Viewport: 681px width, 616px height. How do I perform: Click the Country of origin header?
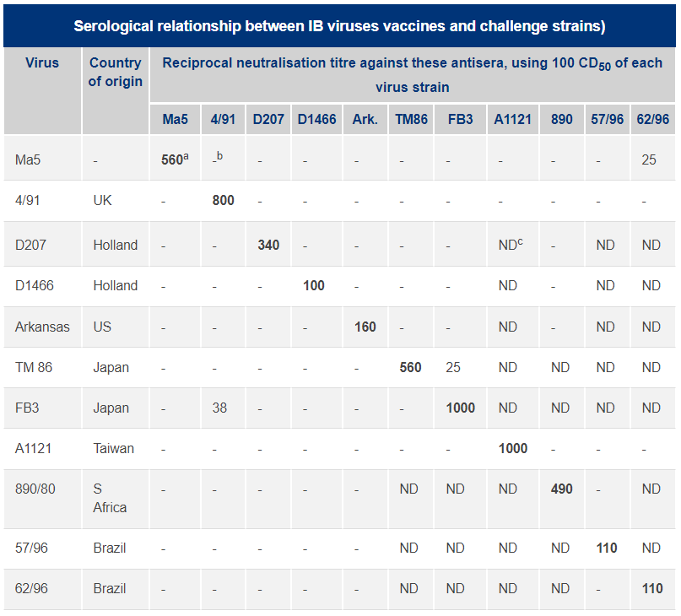pyautogui.click(x=115, y=72)
